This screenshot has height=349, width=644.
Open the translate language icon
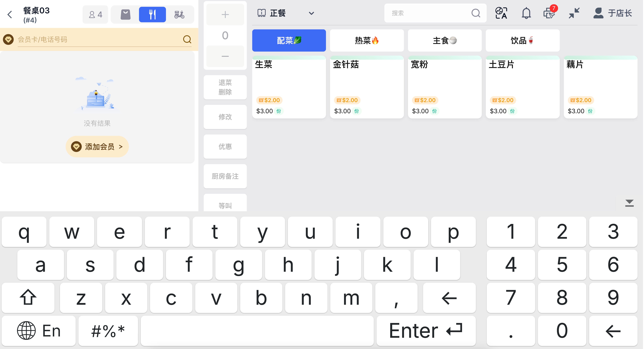point(501,13)
